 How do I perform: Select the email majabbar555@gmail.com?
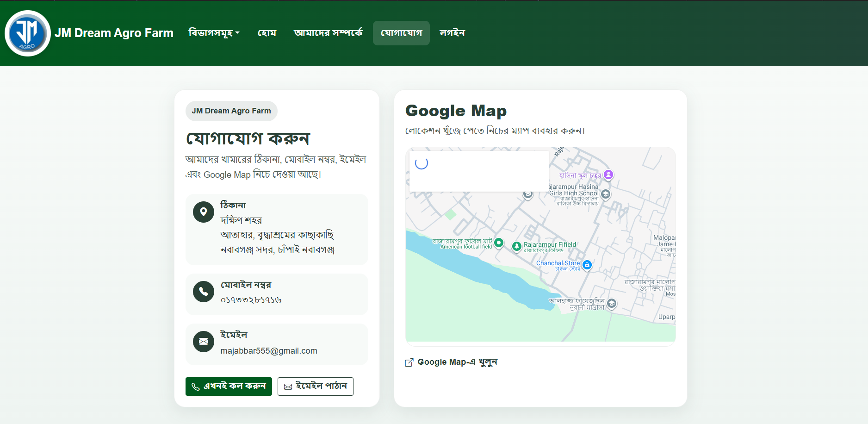269,351
